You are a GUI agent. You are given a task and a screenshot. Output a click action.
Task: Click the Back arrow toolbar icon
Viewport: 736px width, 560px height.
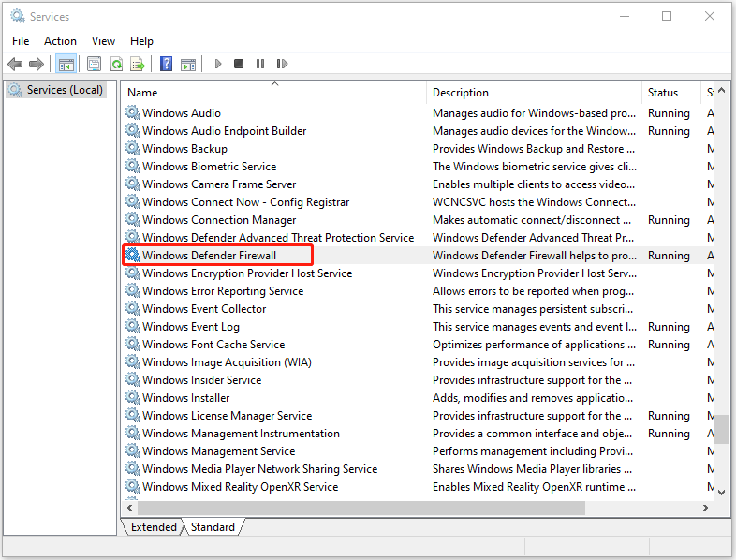pyautogui.click(x=15, y=64)
